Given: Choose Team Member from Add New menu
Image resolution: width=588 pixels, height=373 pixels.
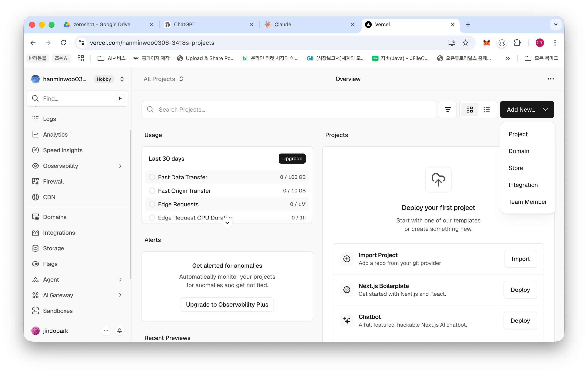Looking at the screenshot, I should tap(527, 202).
